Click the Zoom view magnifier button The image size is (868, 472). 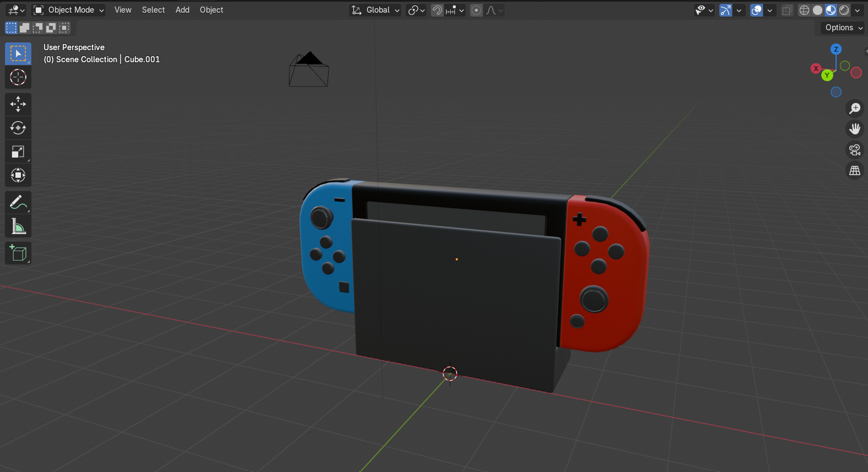click(854, 108)
